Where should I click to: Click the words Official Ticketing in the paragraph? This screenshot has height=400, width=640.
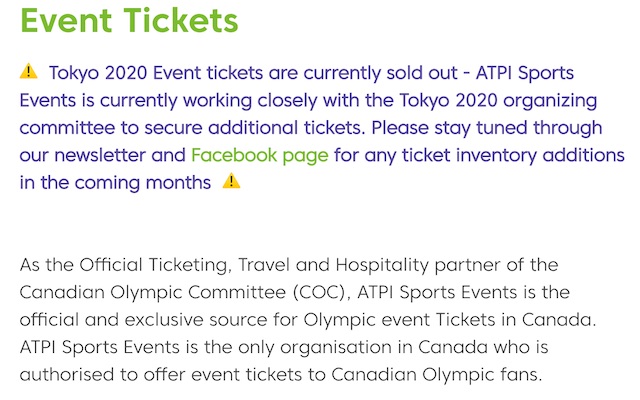point(153,265)
